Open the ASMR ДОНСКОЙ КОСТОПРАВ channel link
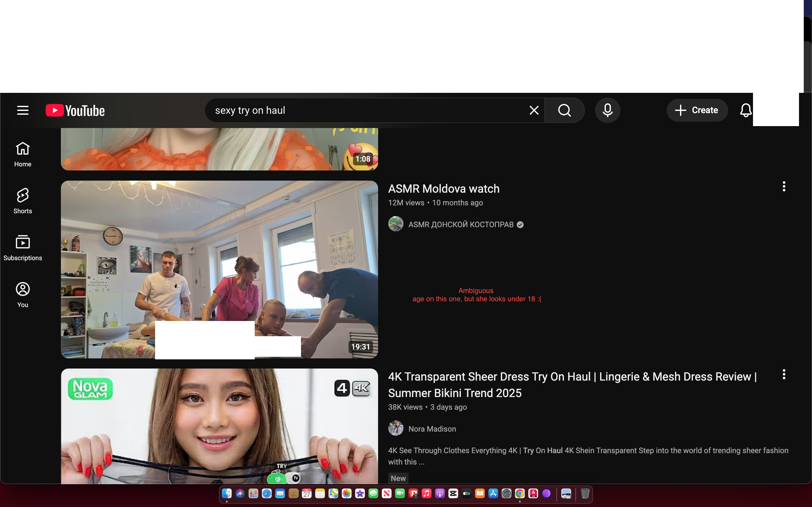Image resolution: width=812 pixels, height=507 pixels. [x=461, y=224]
